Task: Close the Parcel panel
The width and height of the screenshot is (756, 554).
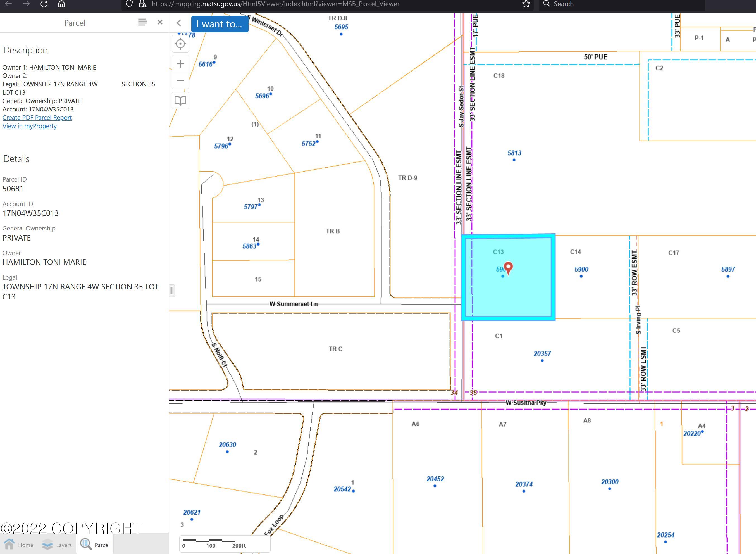Action: point(160,22)
